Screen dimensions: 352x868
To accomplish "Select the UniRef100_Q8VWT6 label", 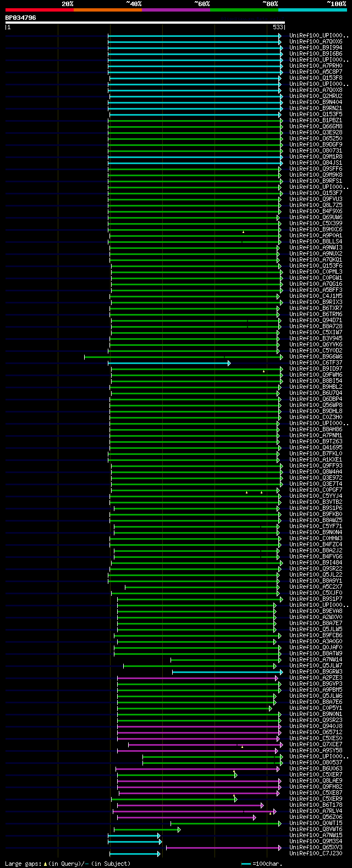I will (316, 829).
